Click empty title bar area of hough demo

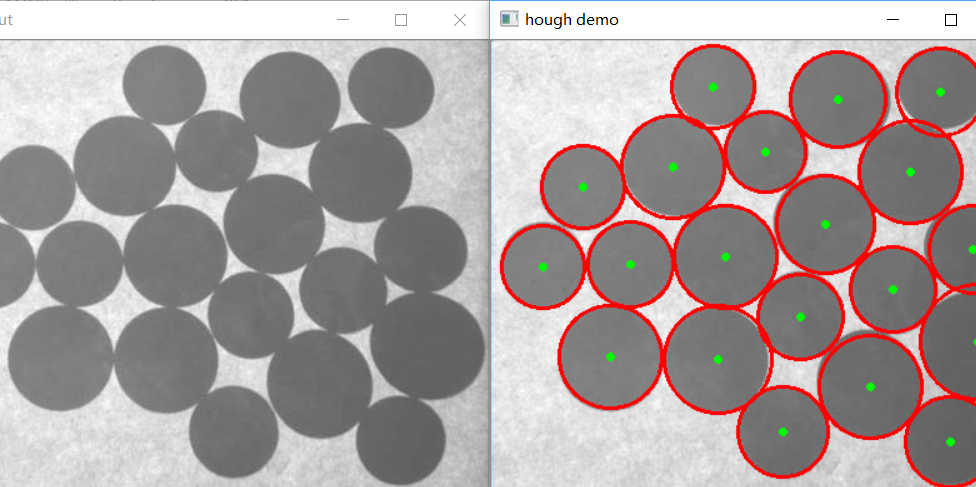(x=750, y=19)
